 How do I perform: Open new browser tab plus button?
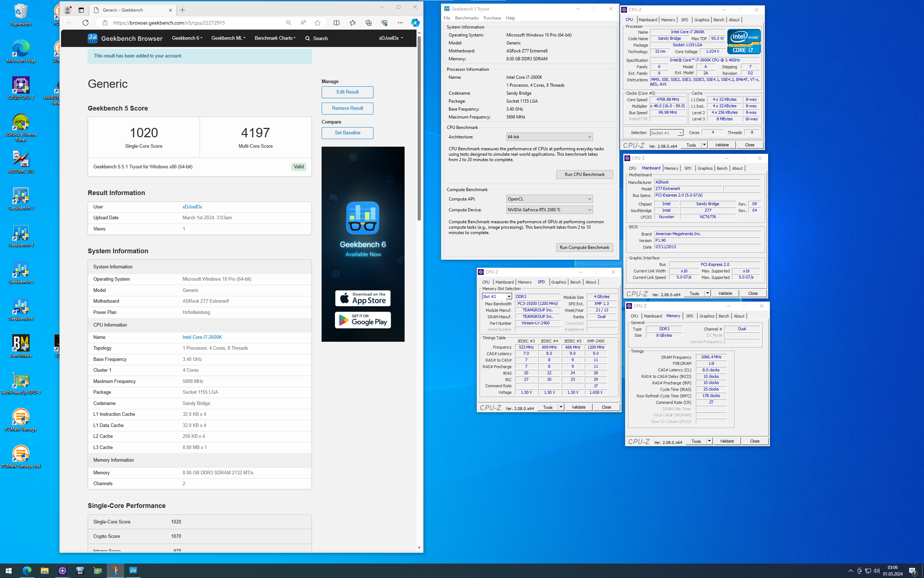point(183,10)
